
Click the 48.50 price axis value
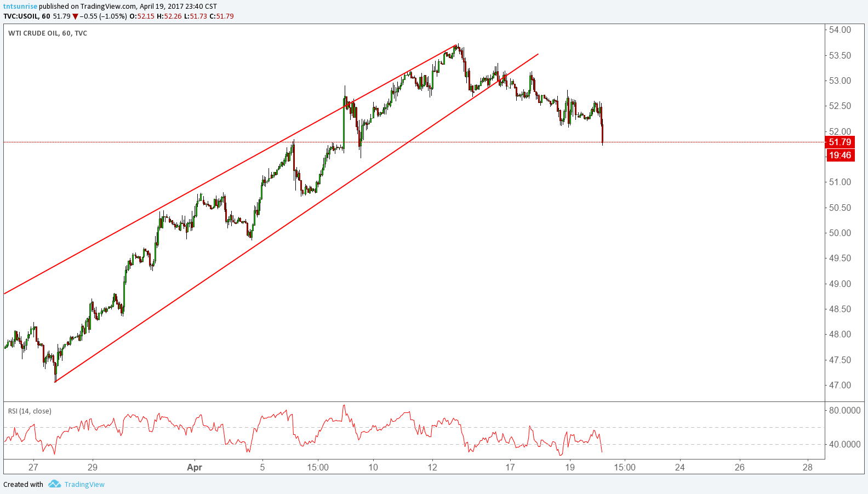840,309
